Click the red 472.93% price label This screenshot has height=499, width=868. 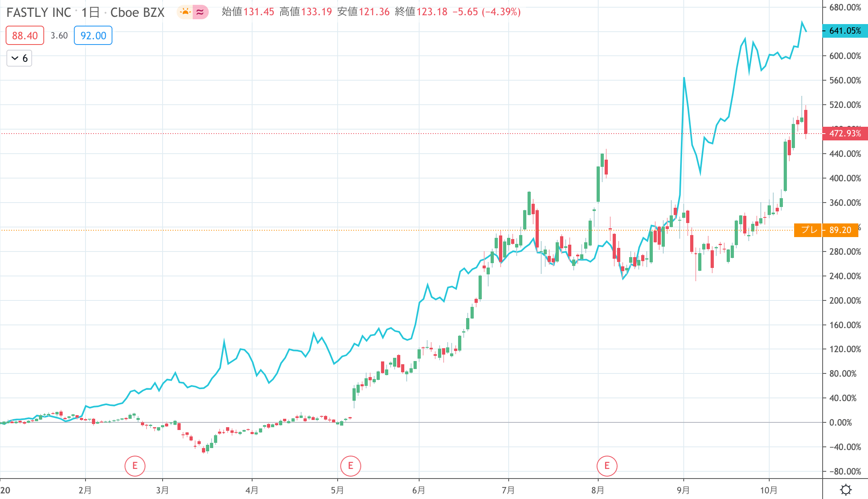[845, 134]
